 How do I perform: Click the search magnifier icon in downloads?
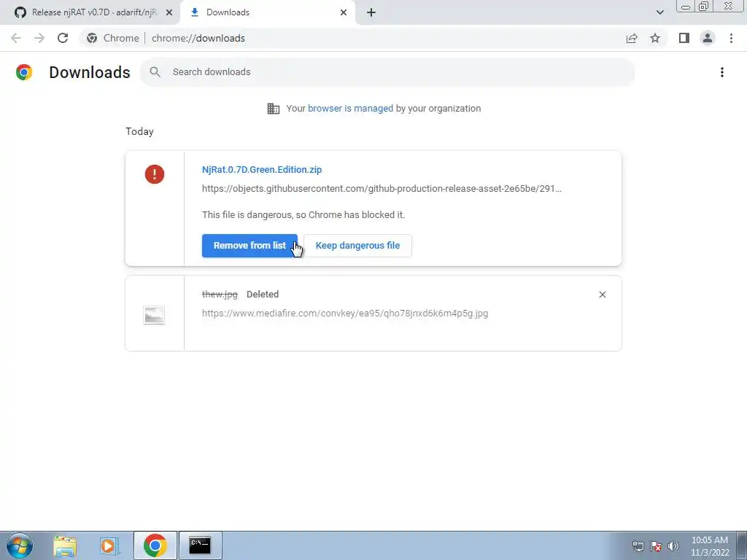coord(155,72)
